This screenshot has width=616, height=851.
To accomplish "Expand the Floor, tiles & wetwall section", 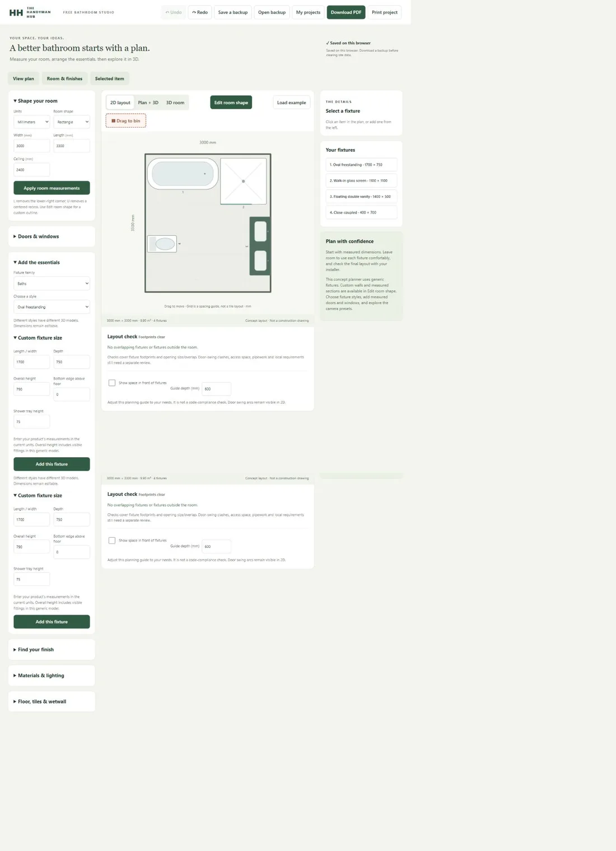I will click(52, 701).
